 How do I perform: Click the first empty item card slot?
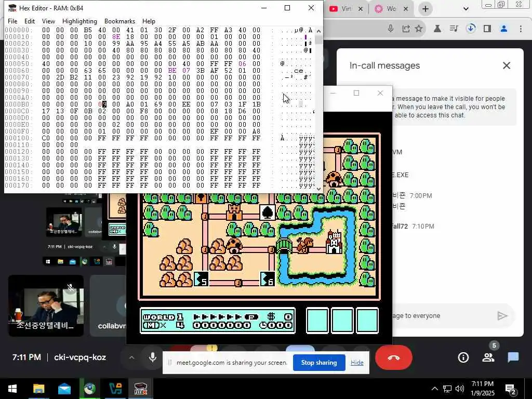[317, 321]
